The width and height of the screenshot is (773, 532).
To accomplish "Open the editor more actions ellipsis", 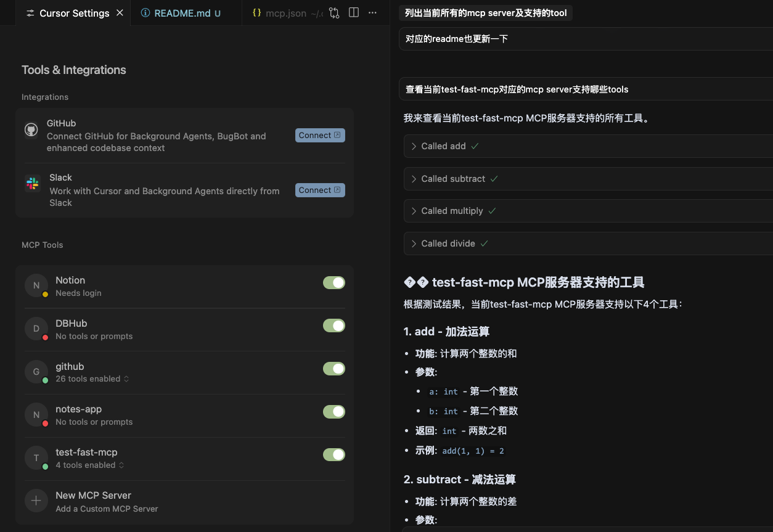I will point(372,13).
